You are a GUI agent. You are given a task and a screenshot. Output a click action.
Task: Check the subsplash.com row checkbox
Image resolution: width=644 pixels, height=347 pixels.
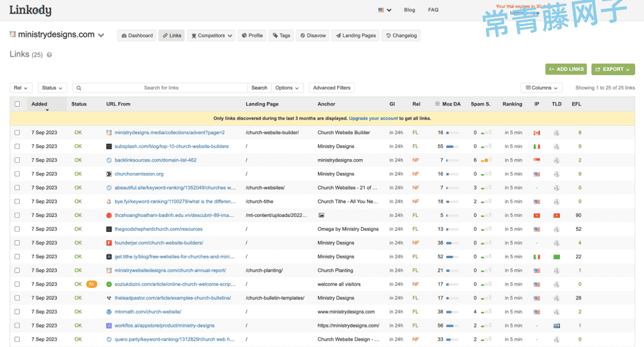(x=17, y=147)
